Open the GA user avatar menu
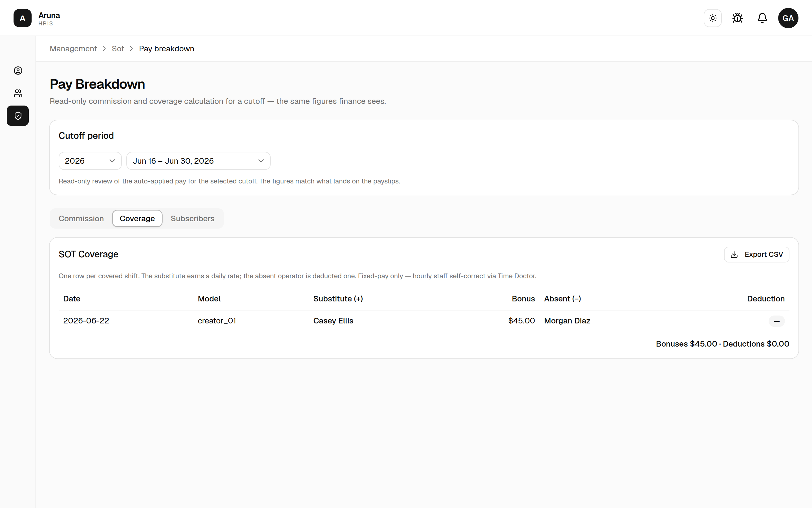The height and width of the screenshot is (508, 812). pyautogui.click(x=788, y=18)
